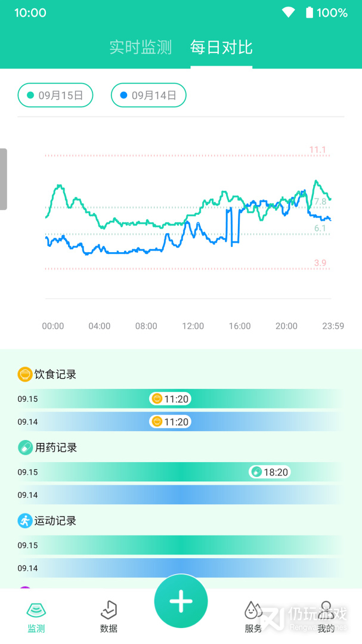Screen dimensions: 362x644
Task: Toggle the 09月14日 date series chip
Action: [x=148, y=95]
